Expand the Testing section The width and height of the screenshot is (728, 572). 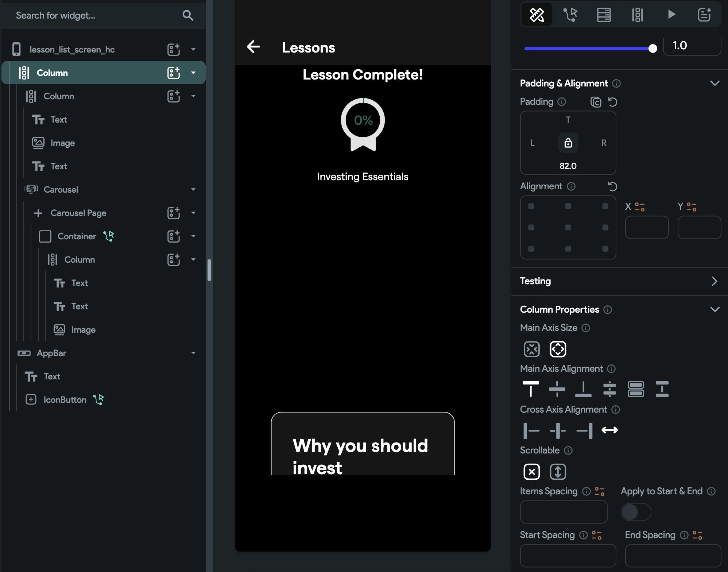714,281
